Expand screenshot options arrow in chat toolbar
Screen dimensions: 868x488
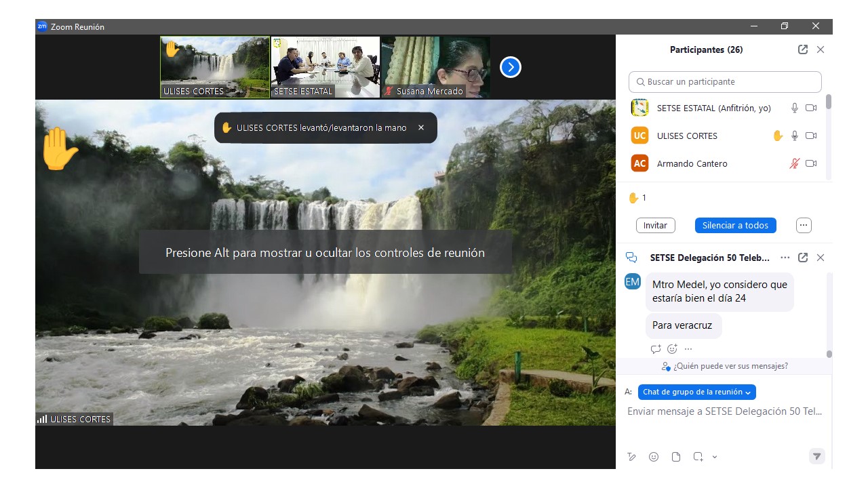[x=715, y=457]
